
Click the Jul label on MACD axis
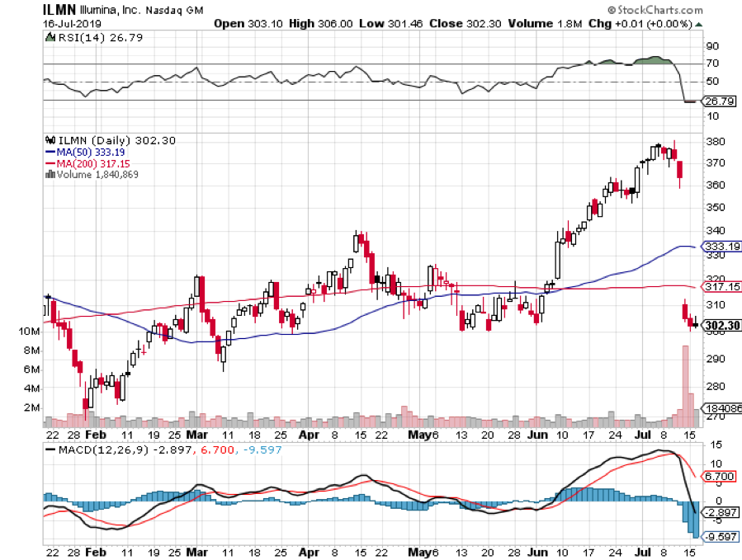pos(643,552)
